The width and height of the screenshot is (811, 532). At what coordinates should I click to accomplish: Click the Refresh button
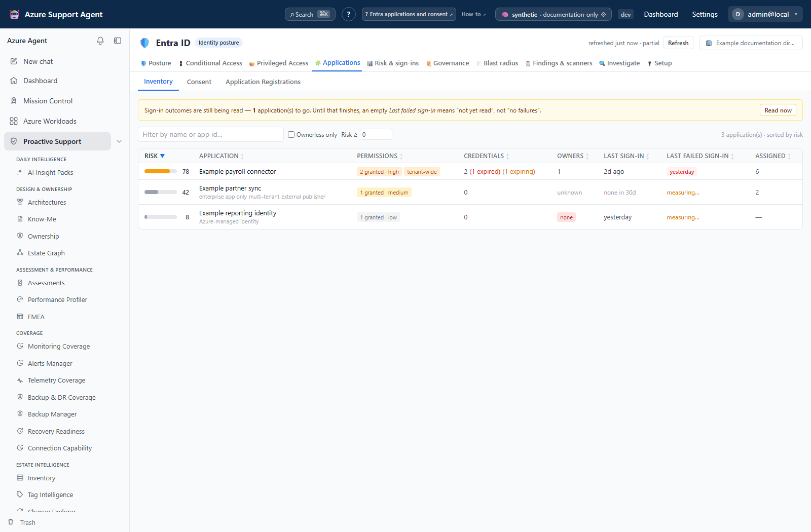(678, 43)
